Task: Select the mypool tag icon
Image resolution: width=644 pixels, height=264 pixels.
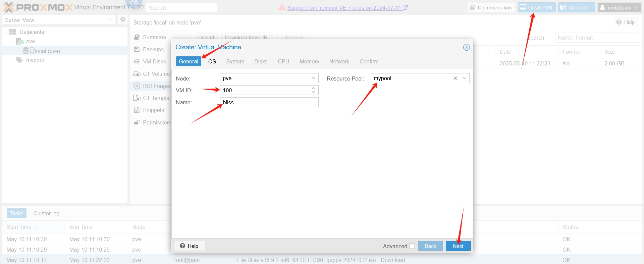Action: tap(19, 60)
